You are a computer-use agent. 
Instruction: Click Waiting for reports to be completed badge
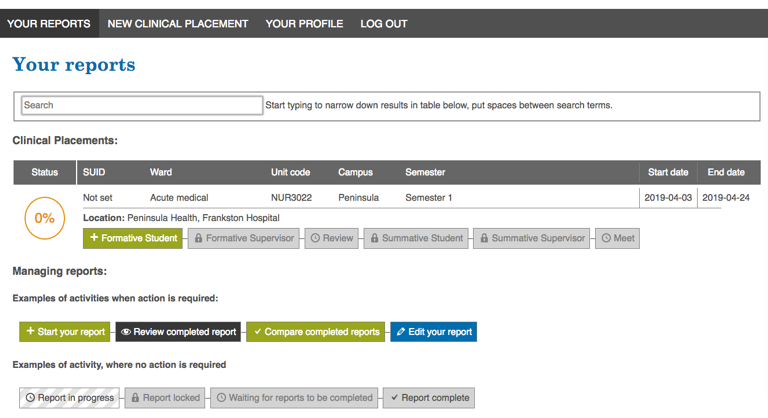pyautogui.click(x=294, y=397)
